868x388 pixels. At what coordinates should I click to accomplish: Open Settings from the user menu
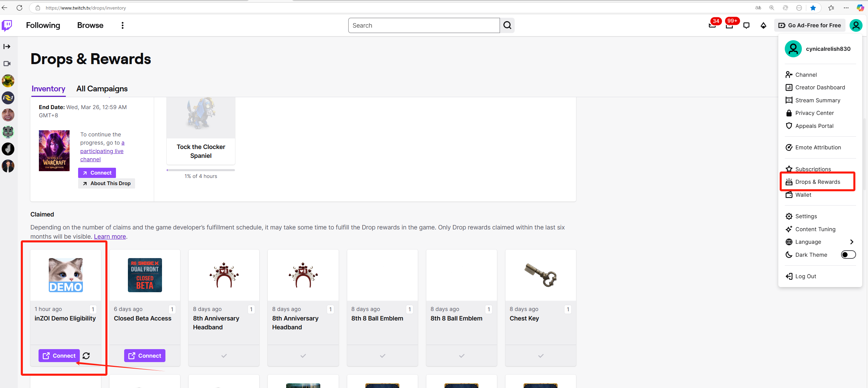pyautogui.click(x=820, y=216)
